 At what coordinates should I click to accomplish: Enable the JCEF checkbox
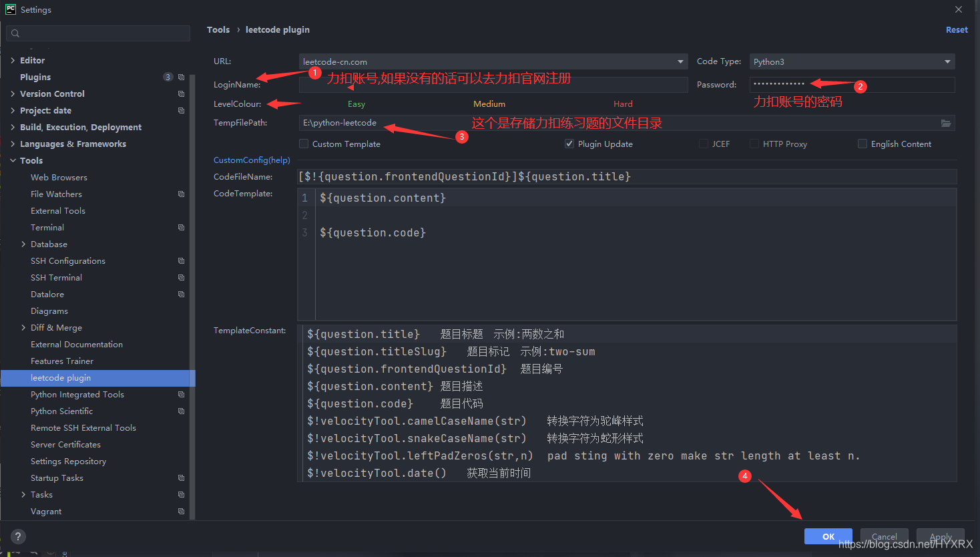pos(703,144)
